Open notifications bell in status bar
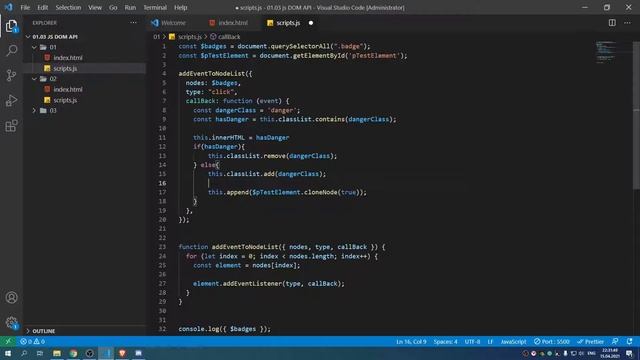The height and width of the screenshot is (360, 640). pyautogui.click(x=629, y=341)
